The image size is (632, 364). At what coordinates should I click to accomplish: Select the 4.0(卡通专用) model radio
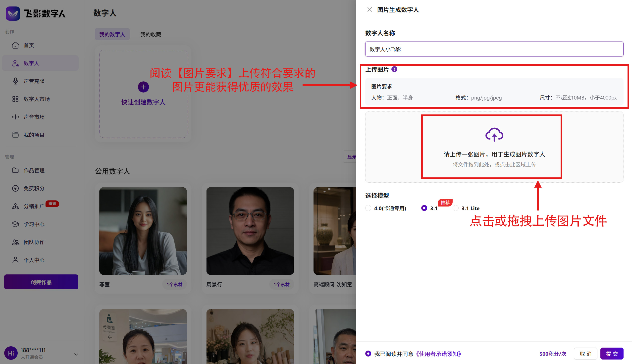pyautogui.click(x=368, y=208)
